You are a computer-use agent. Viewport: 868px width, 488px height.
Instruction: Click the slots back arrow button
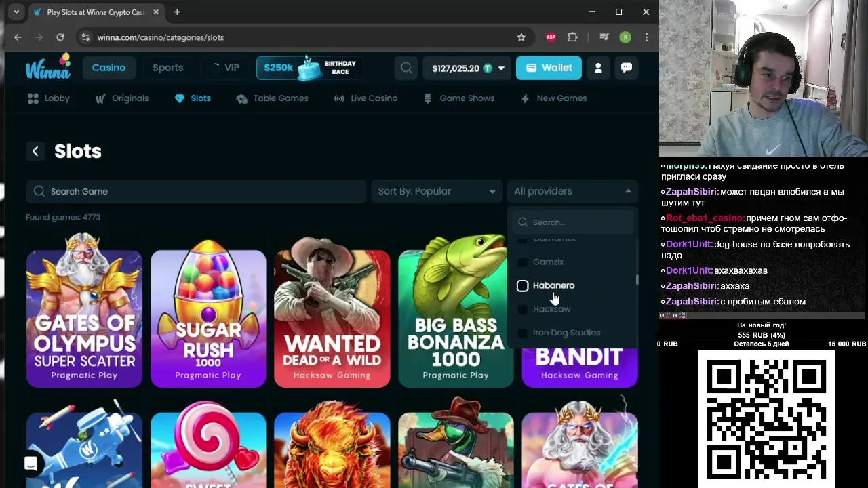coord(35,151)
